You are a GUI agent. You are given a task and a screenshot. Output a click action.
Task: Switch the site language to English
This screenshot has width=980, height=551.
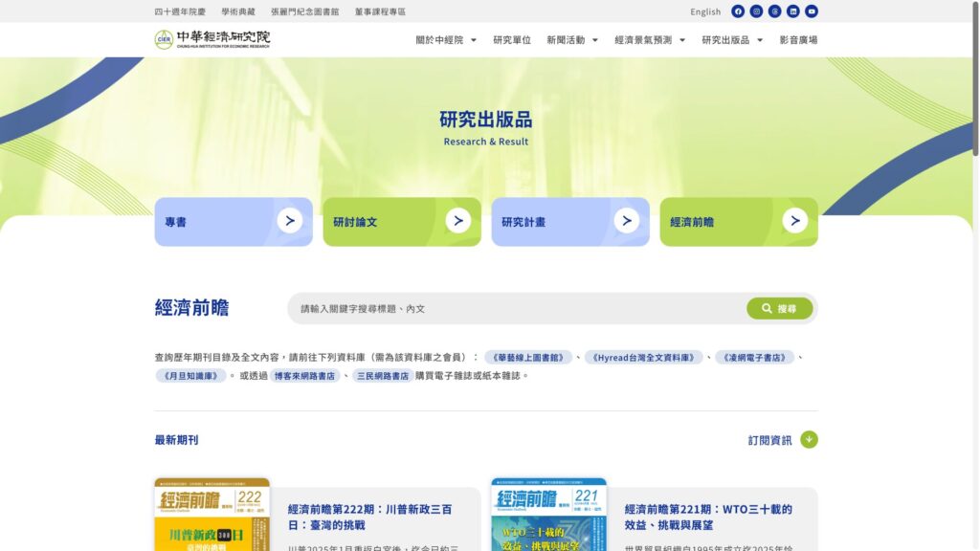(x=705, y=12)
